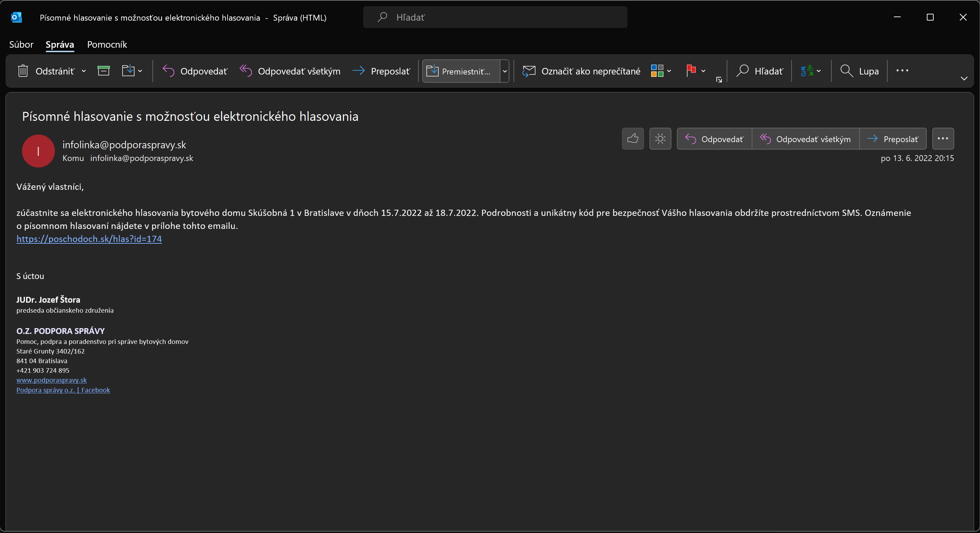Reply using ribbon Odpovedať button
This screenshot has width=980, height=533.
pos(195,71)
